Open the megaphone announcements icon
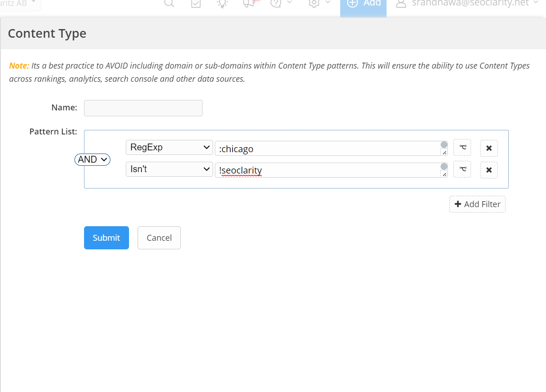This screenshot has width=546, height=392. pos(249,3)
